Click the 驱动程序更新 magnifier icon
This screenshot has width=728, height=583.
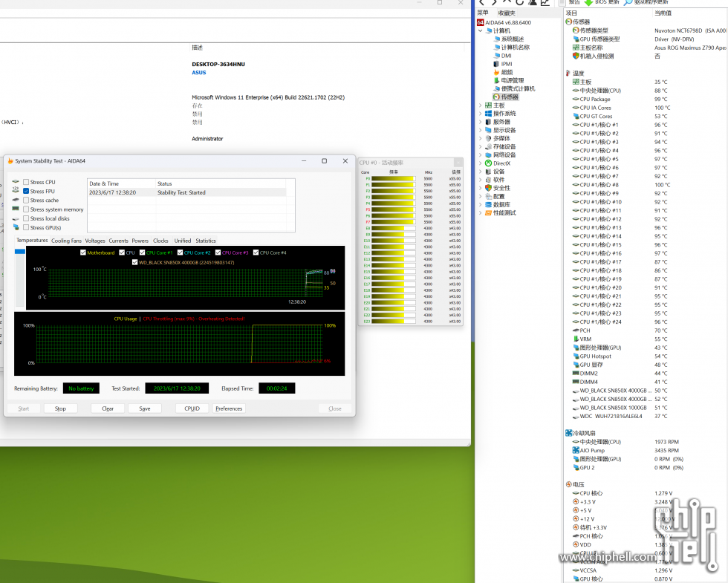click(628, 2)
